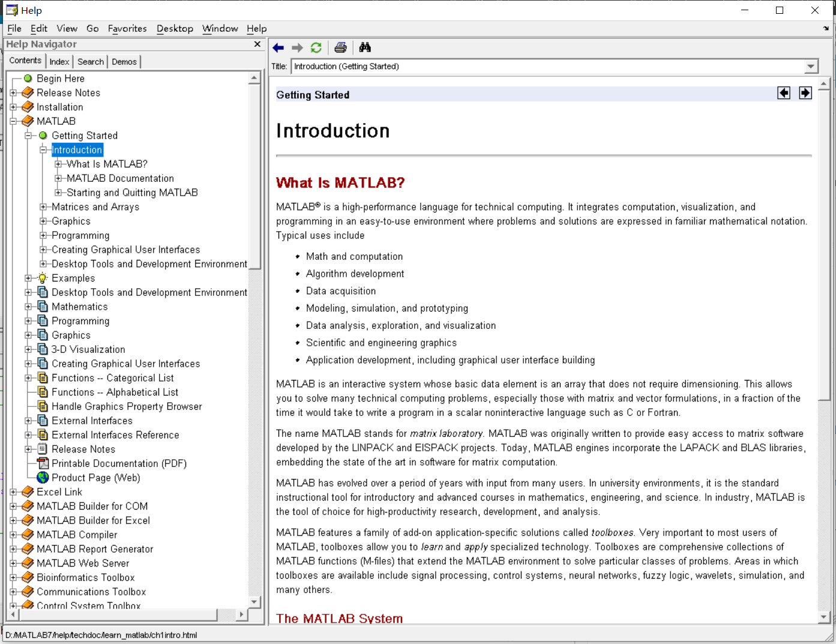The image size is (836, 644).
Task: Click navigator vertical scrollbar up arrow
Action: click(254, 78)
